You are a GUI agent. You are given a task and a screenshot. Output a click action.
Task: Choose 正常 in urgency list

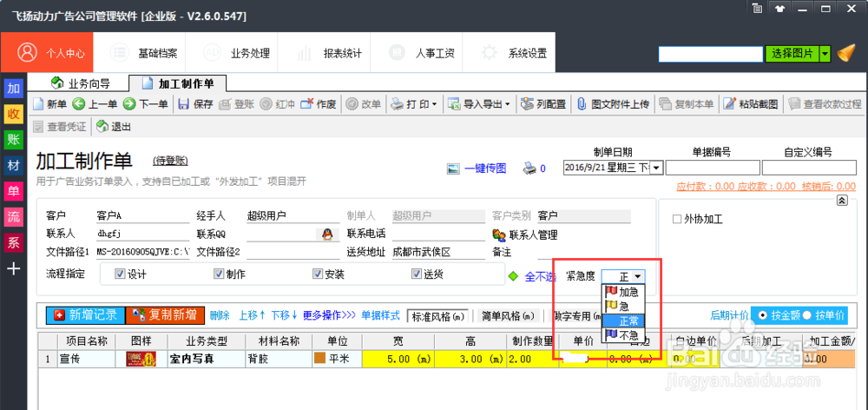pos(623,321)
